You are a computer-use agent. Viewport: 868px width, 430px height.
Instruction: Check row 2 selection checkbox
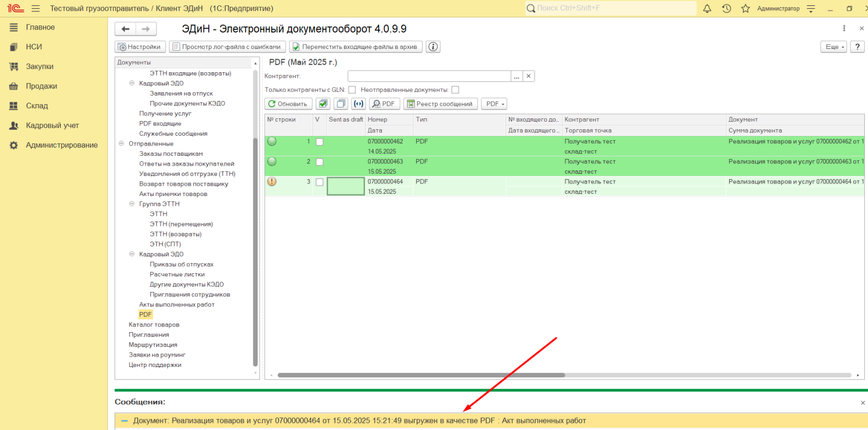click(320, 162)
